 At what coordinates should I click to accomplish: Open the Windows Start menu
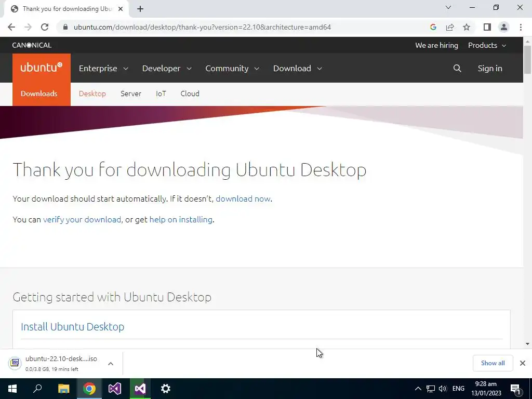coord(12,389)
